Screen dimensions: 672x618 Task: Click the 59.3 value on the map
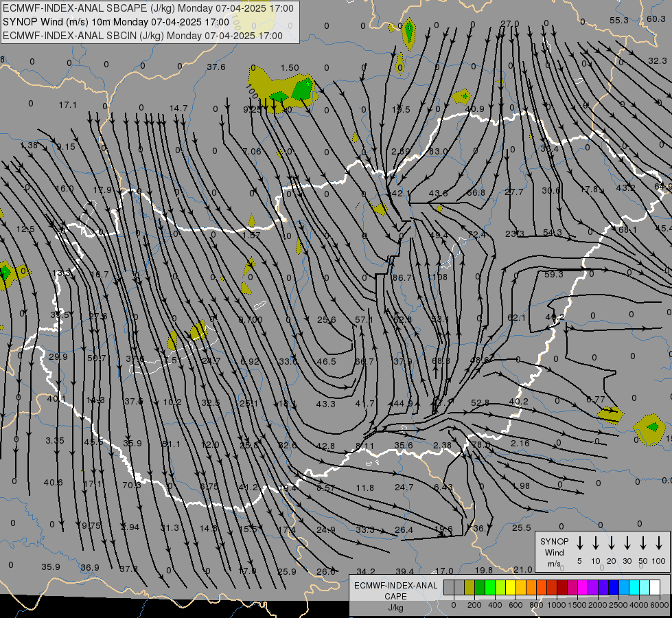point(554,275)
